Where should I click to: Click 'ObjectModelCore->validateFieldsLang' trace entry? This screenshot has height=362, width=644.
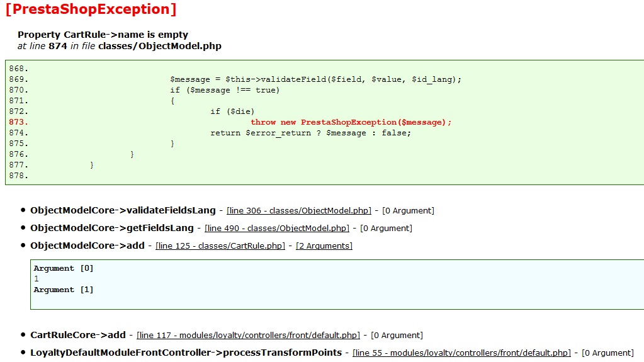(x=123, y=210)
